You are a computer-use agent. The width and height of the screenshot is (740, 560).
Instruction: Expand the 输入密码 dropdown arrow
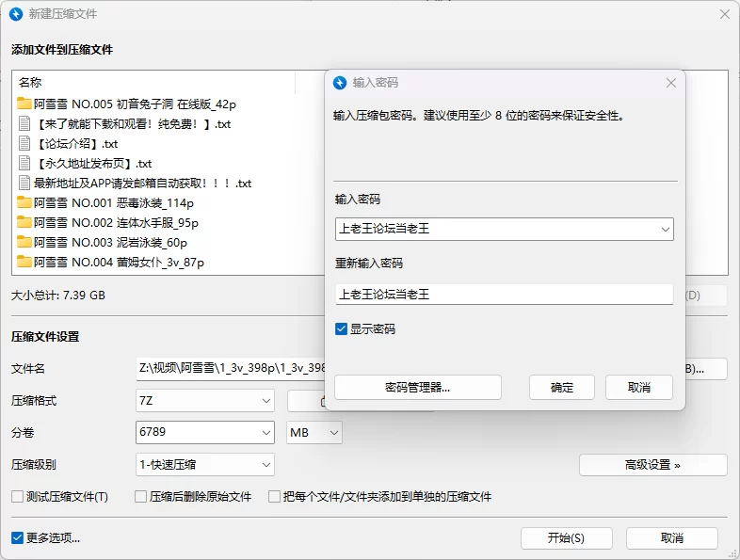665,229
